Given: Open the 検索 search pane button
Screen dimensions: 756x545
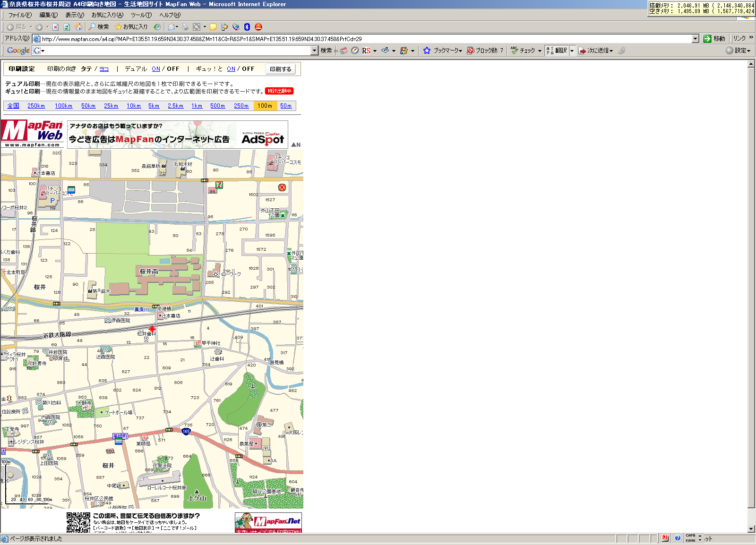Looking at the screenshot, I should point(99,27).
